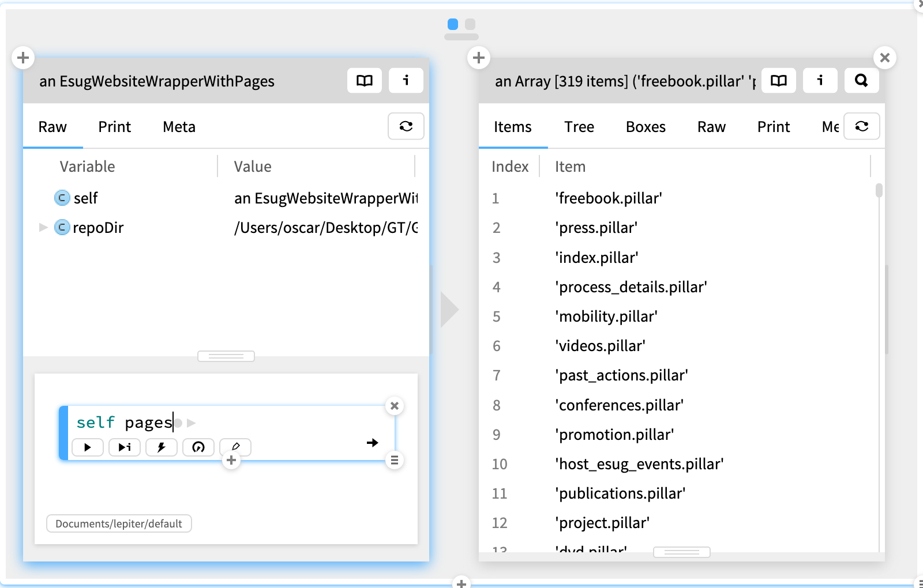
Task: Click the pencil edit icon in snippet
Action: click(235, 447)
